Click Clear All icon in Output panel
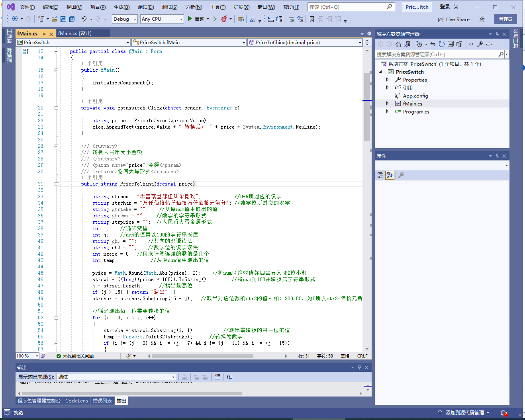This screenshot has width=525, height=420. (217, 377)
